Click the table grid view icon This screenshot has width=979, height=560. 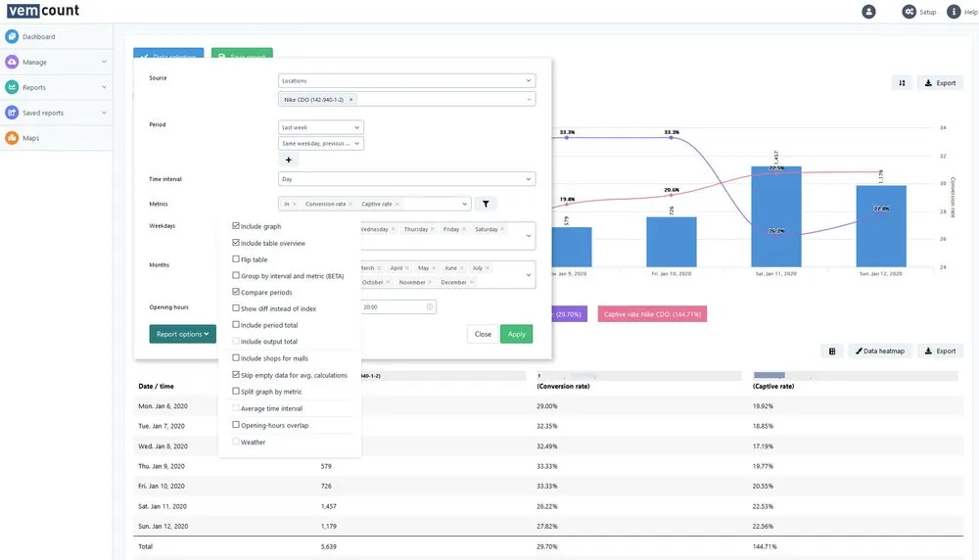click(x=831, y=350)
